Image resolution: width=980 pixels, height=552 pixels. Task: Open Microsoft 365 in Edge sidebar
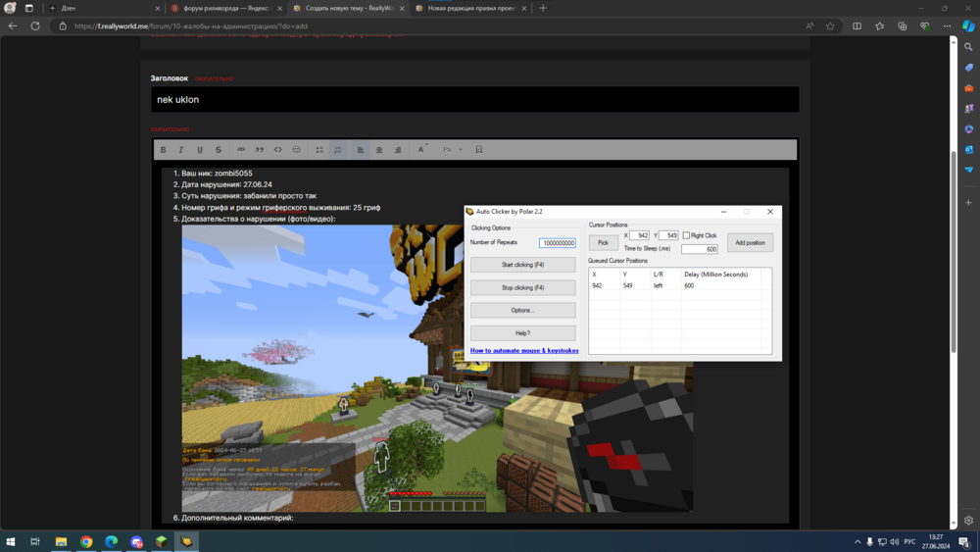(969, 128)
